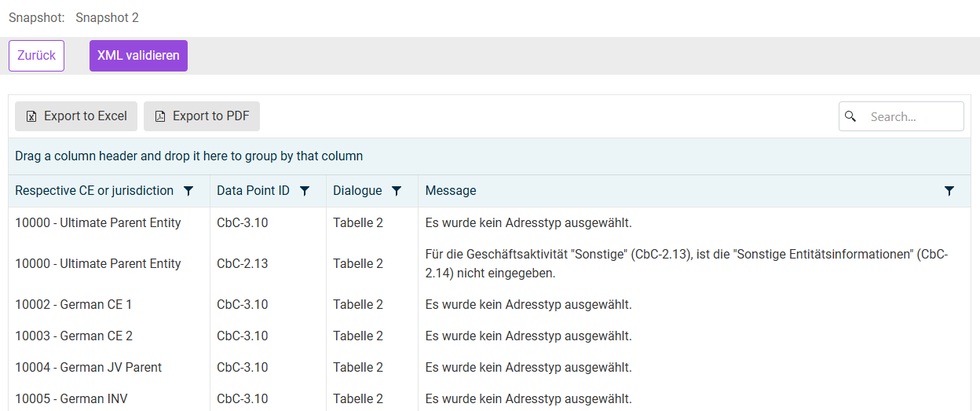Image resolution: width=980 pixels, height=411 pixels.
Task: Click the Excel file icon in export button
Action: click(x=31, y=116)
